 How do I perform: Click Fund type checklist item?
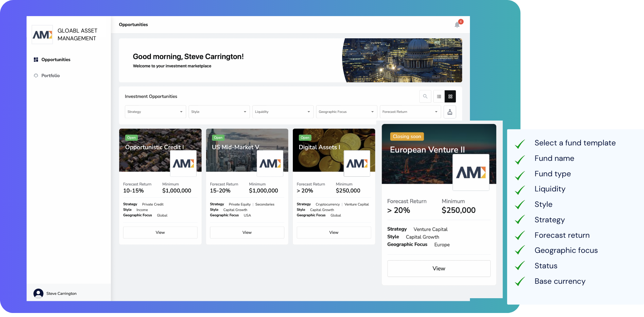[x=552, y=174]
